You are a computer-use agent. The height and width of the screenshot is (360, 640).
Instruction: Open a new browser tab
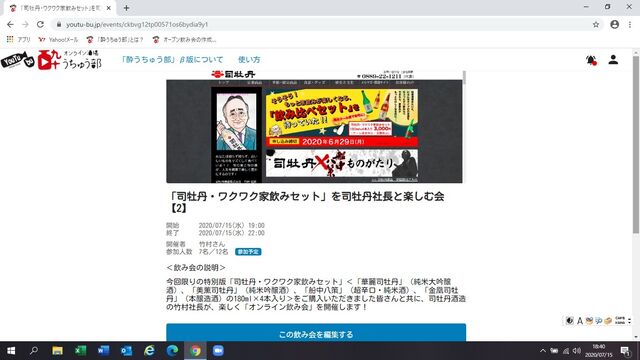(x=127, y=8)
